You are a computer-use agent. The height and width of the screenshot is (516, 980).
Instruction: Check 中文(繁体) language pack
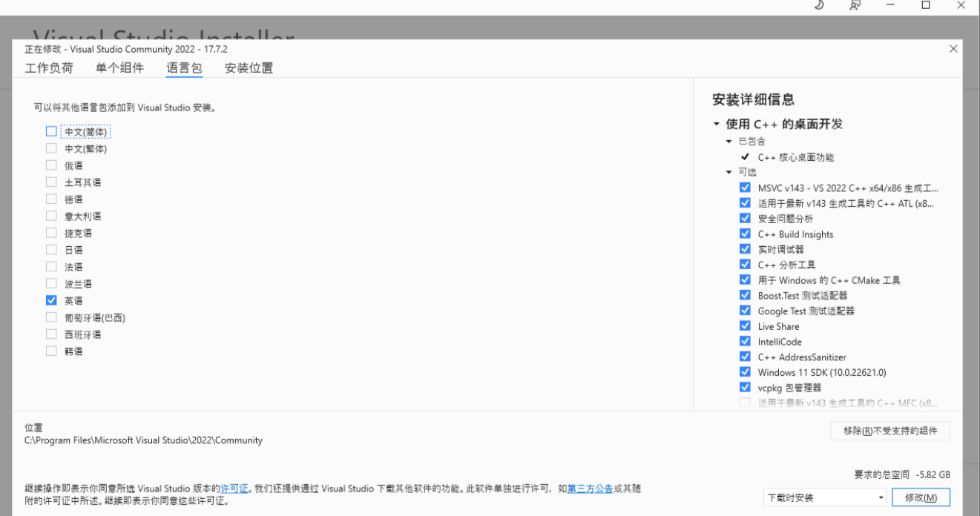tap(51, 148)
